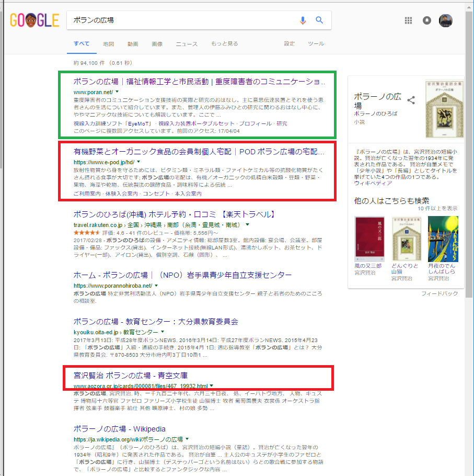474x476 pixels.
Task: Click the Google doodle logo
Action: click(x=34, y=20)
